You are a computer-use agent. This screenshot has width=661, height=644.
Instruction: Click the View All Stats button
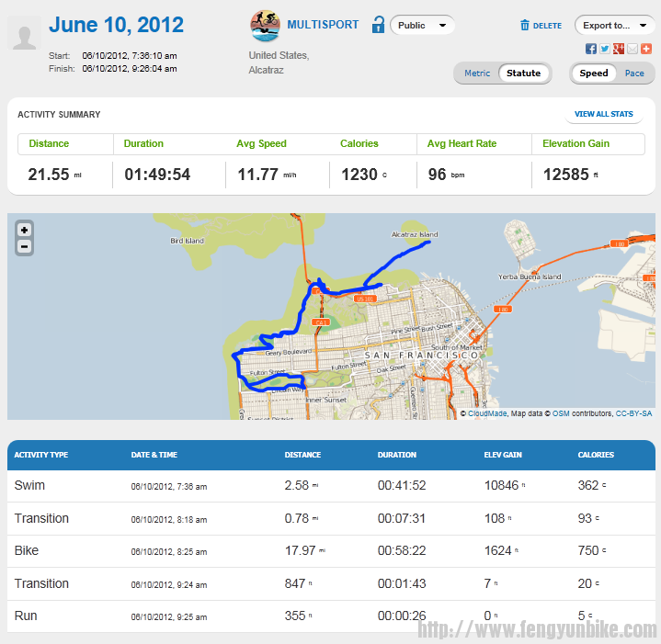click(x=603, y=115)
